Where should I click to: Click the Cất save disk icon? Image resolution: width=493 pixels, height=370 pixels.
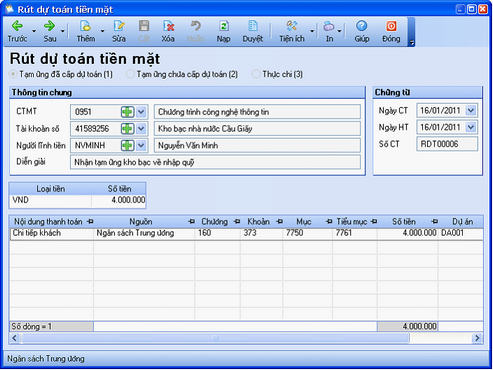[144, 26]
